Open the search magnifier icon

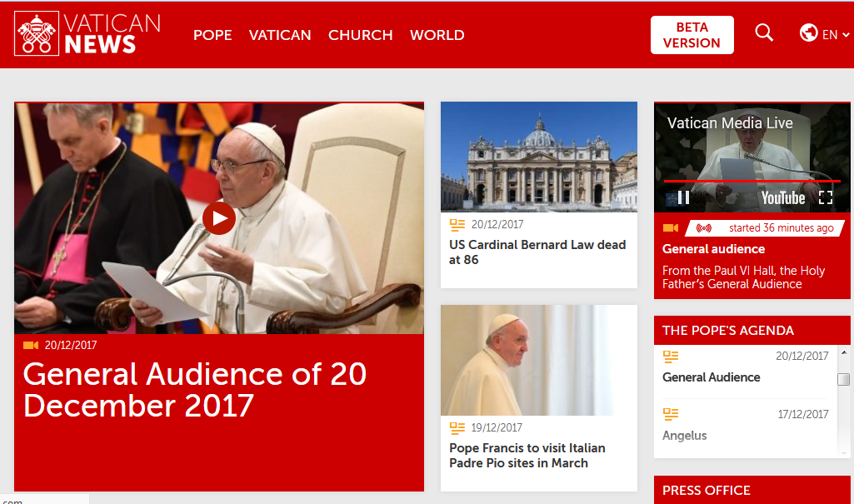click(764, 33)
